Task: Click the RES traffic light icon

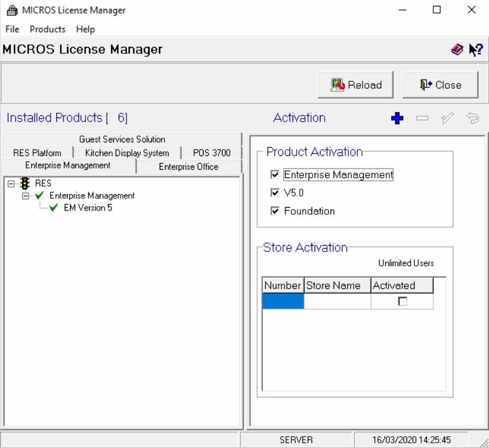Action: [25, 183]
